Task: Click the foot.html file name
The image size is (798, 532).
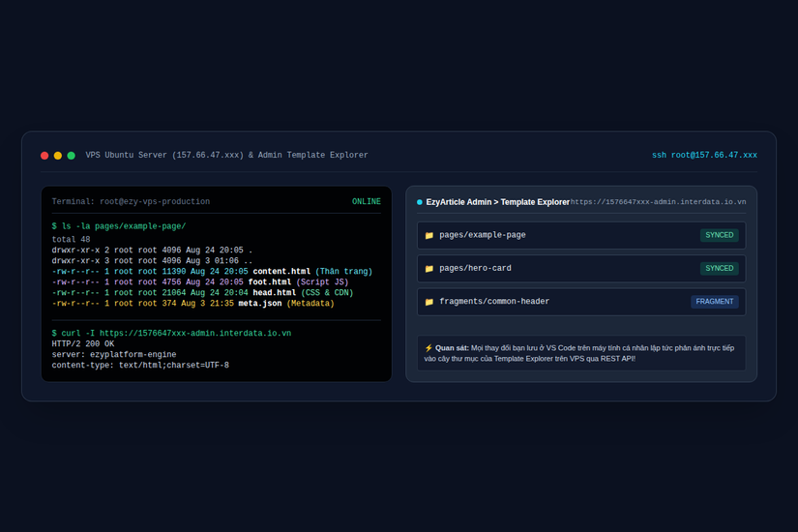Action: coord(270,282)
